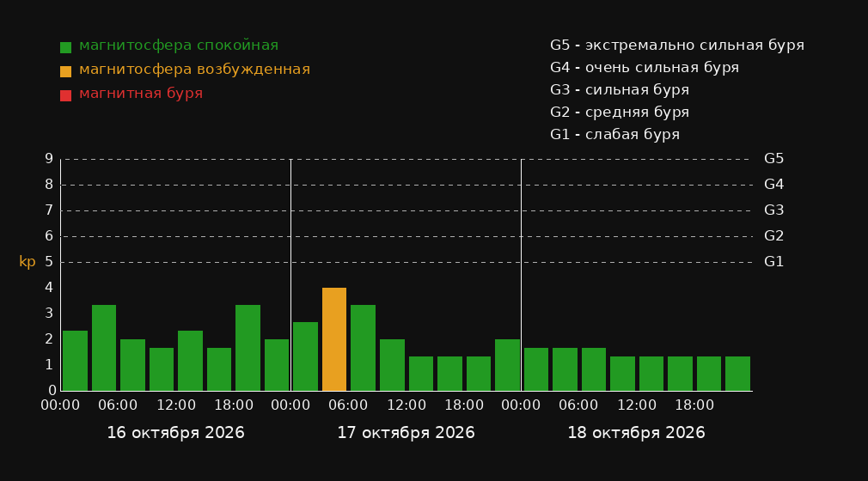The width and height of the screenshot is (868, 481).
Task: Select the orange bar on 17 октября
Action: (x=334, y=339)
